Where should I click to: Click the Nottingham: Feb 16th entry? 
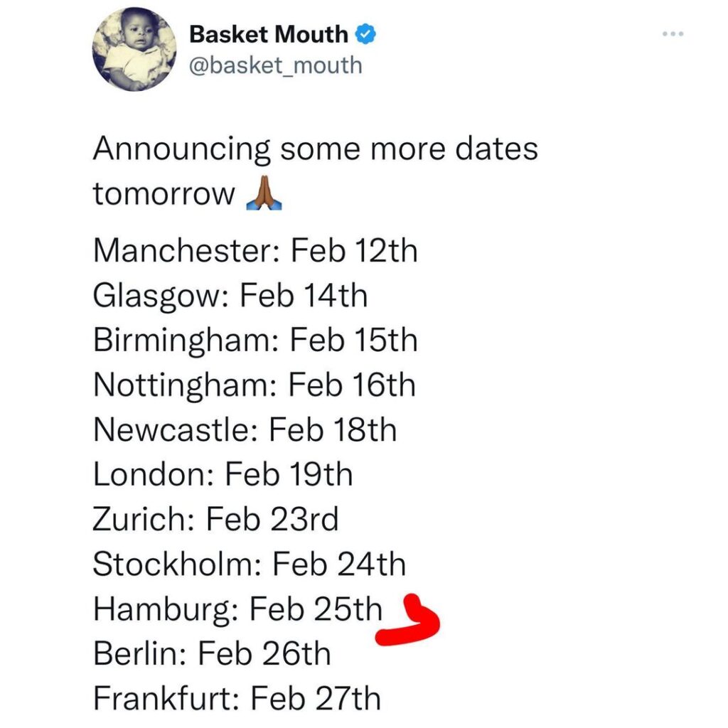(x=255, y=385)
